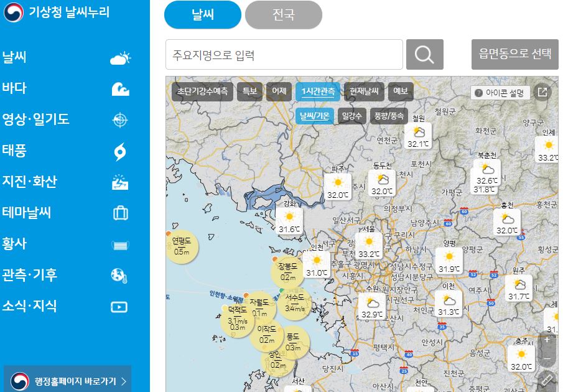Toggle the 일강수 sub-layer
Viewport: 563px width, 392px height.
point(352,116)
